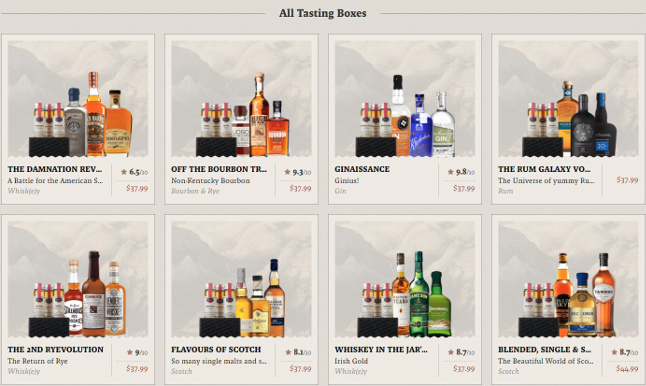The image size is (646, 386).
Task: Click 'The Universe of yummy Ru...' subtitle
Action: coord(546,180)
